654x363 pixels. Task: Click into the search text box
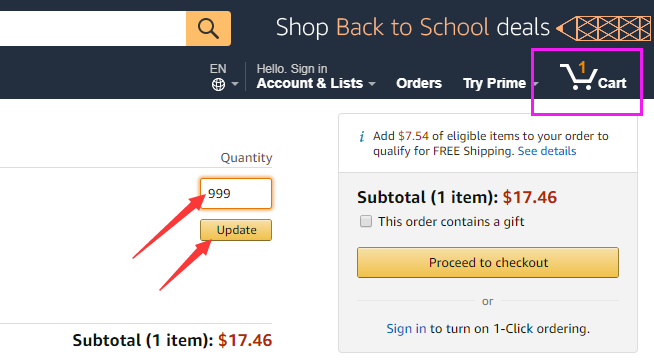coord(93,28)
